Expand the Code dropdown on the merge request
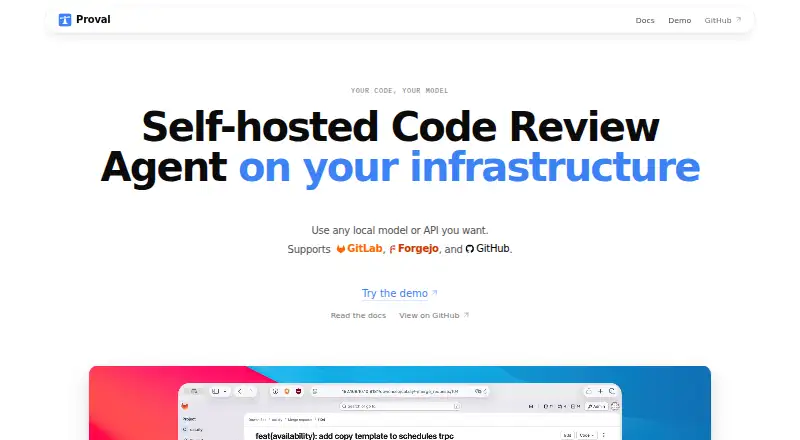This screenshot has width=800, height=440. (586, 435)
